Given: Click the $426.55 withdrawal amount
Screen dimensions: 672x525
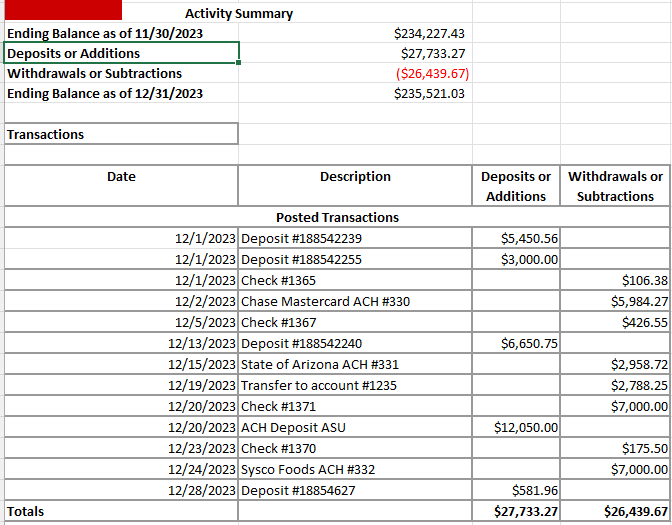Looking at the screenshot, I should [x=615, y=322].
